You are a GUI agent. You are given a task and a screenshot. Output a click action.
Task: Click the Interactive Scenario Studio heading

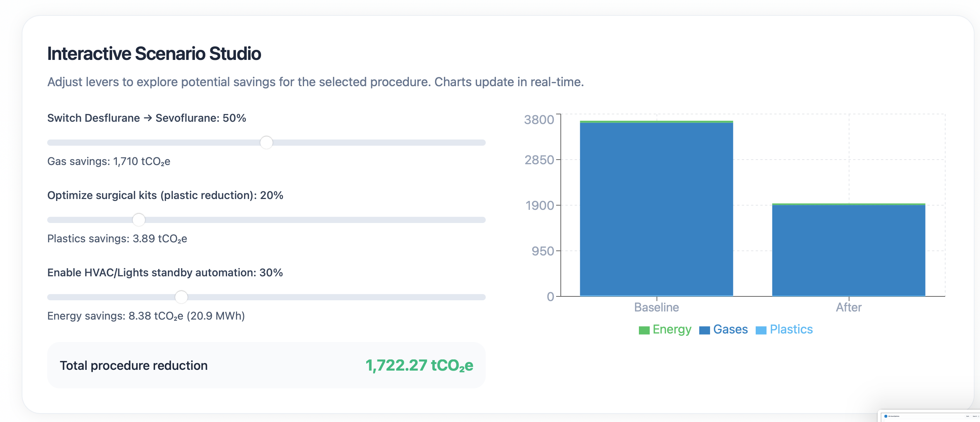click(x=154, y=54)
